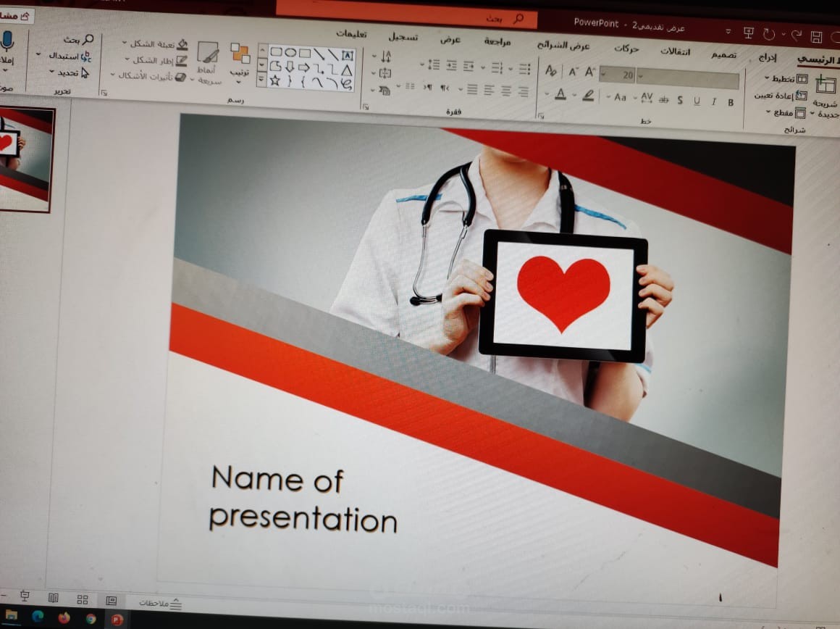The image size is (840, 629).
Task: Start slideshow from quick access toolbar
Action: pyautogui.click(x=748, y=33)
